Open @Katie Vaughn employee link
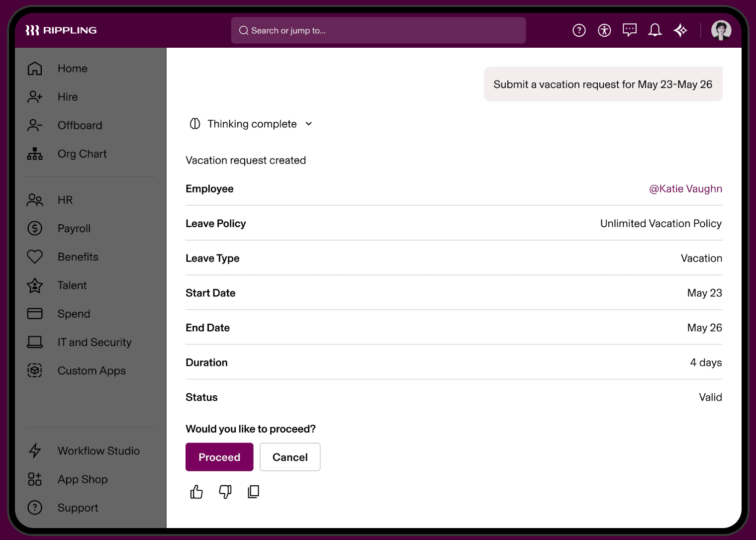The width and height of the screenshot is (756, 540). point(685,189)
